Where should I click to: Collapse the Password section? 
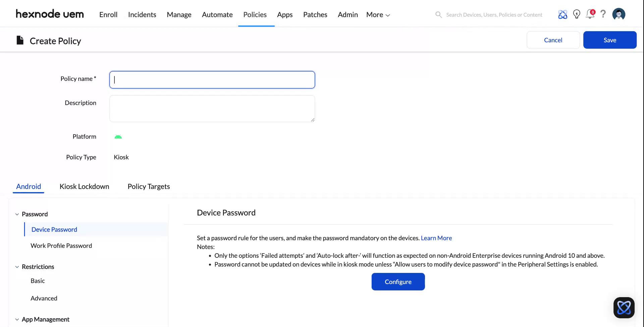(x=17, y=214)
